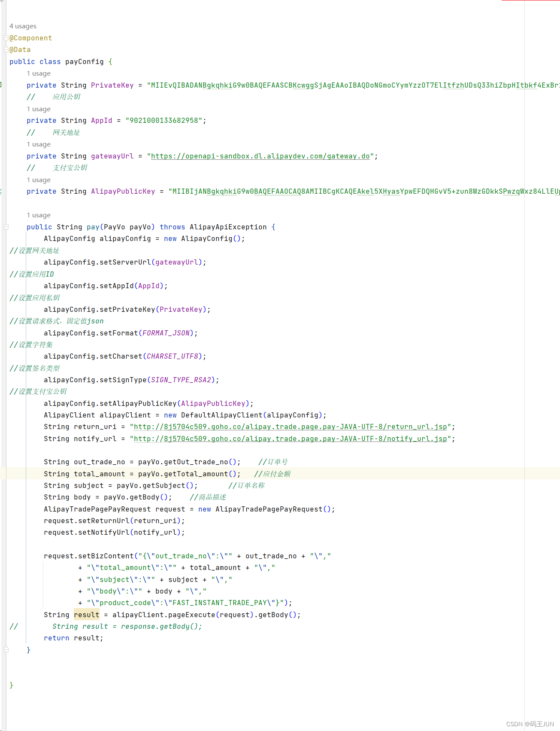The image size is (560, 731).
Task: Click the comment "//商品描述"
Action: pyautogui.click(x=208, y=497)
